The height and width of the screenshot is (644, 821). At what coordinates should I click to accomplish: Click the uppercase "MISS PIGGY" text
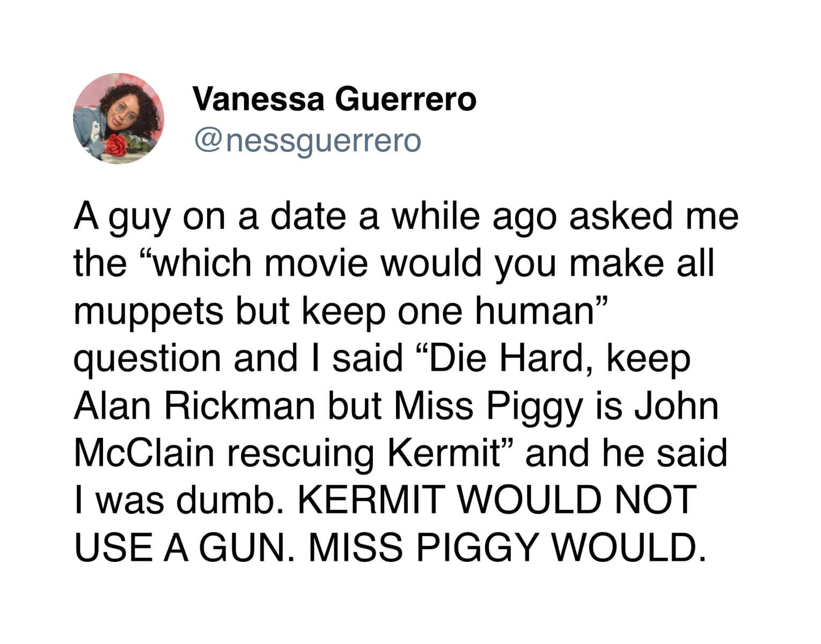pyautogui.click(x=422, y=547)
